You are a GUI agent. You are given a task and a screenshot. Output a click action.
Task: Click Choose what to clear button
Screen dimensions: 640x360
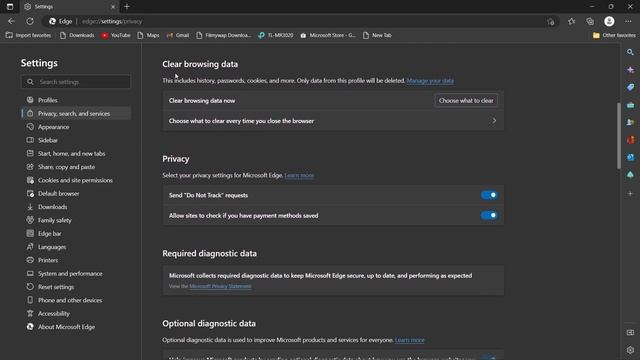click(466, 100)
